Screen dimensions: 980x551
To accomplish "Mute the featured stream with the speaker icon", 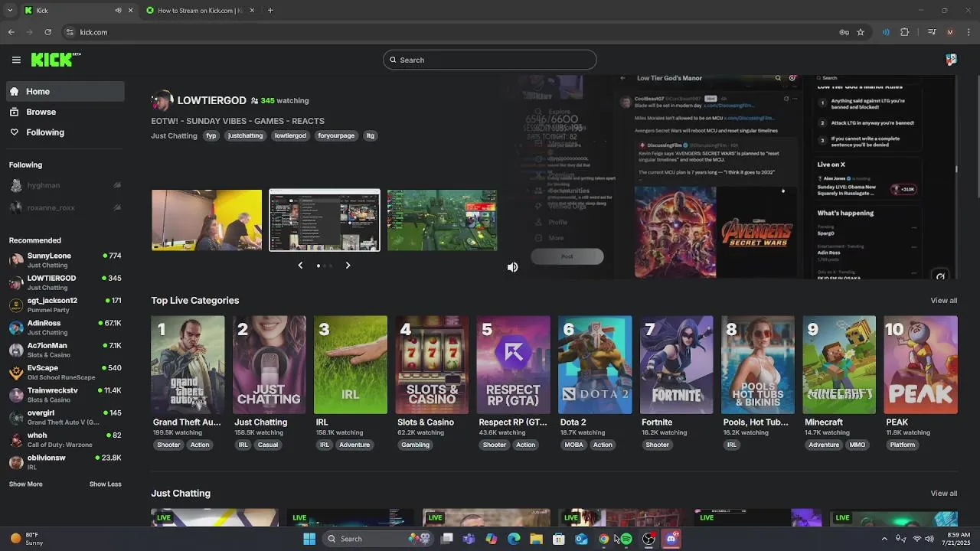I will click(512, 267).
